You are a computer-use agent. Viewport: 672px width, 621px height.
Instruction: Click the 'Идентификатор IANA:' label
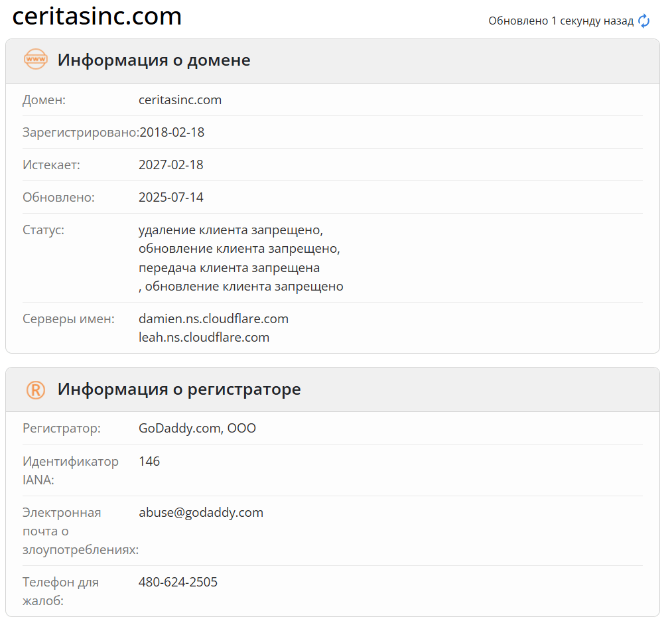71,470
